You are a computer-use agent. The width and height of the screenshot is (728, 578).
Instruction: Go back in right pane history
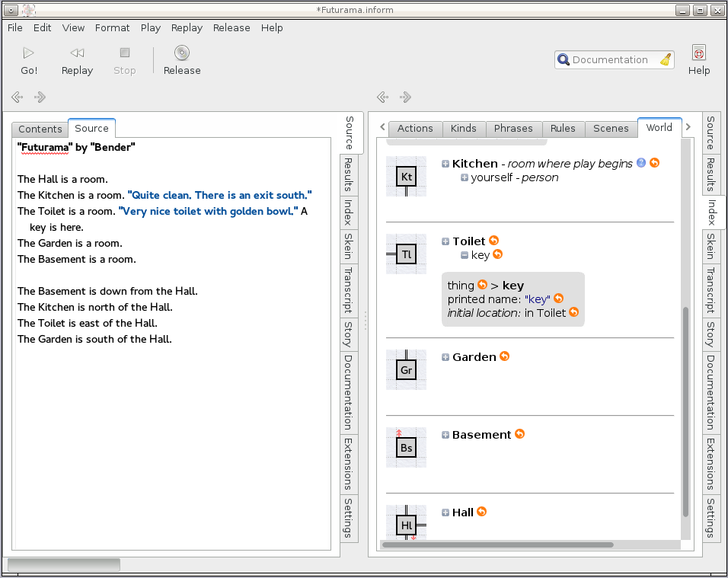tap(382, 97)
